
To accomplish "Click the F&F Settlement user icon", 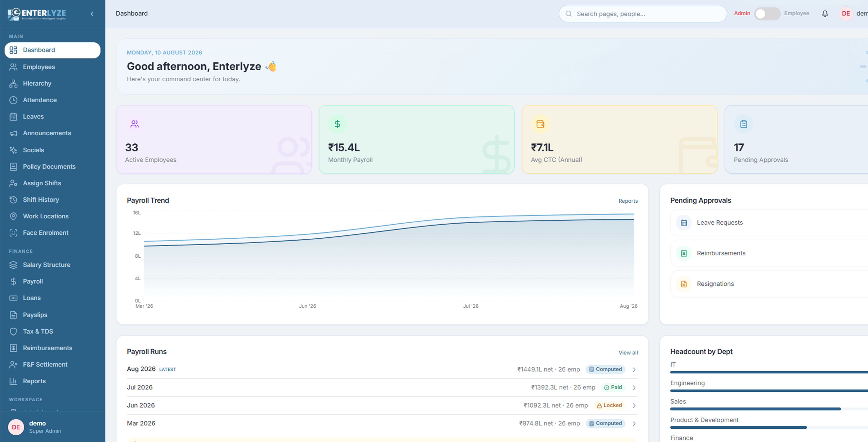I will tap(13, 364).
